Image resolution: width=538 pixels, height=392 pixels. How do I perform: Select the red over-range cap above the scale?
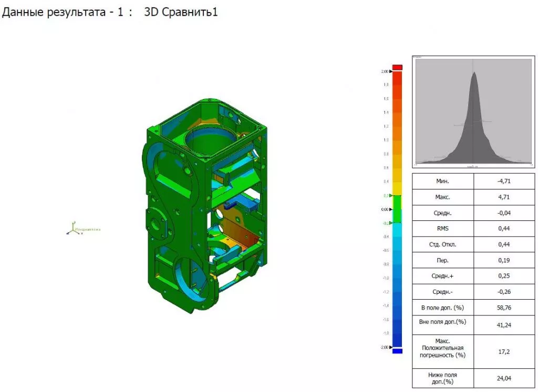pyautogui.click(x=398, y=67)
